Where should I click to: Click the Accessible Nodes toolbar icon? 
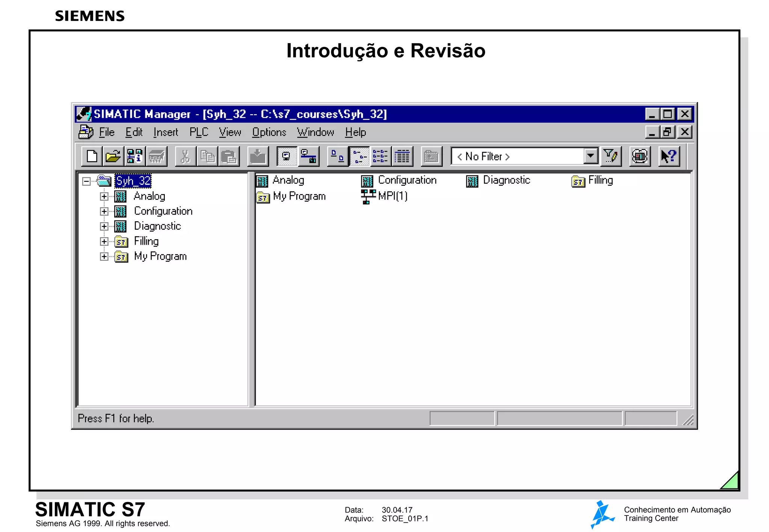tap(134, 156)
